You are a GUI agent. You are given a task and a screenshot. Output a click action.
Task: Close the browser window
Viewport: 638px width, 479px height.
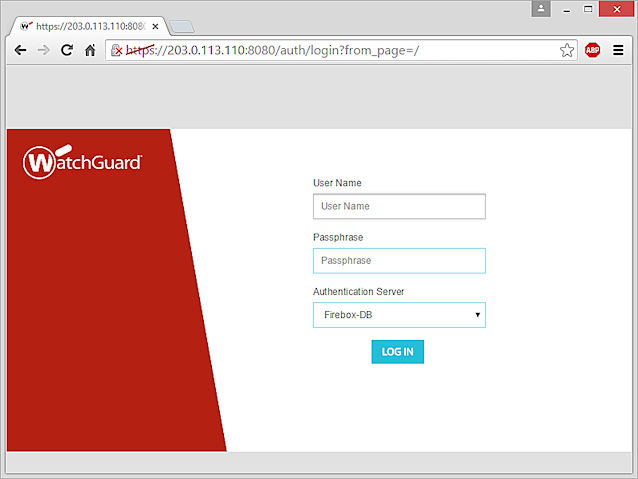tap(616, 9)
